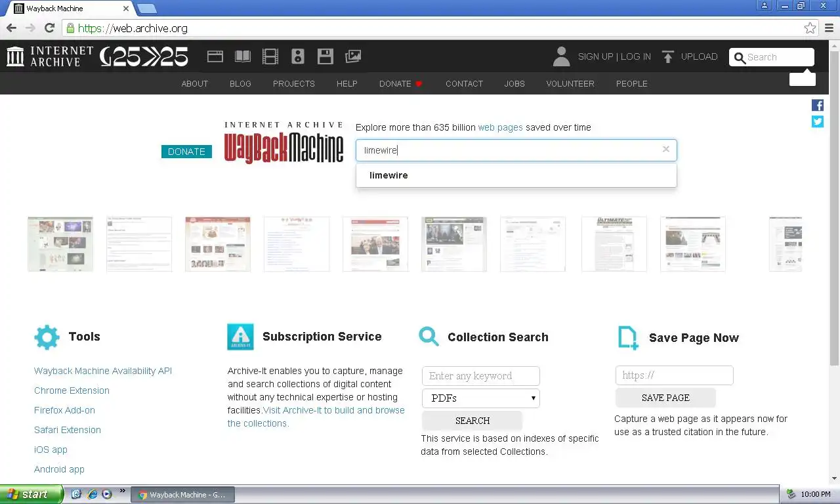Open the Images icon in header
The image size is (840, 504).
tap(353, 56)
